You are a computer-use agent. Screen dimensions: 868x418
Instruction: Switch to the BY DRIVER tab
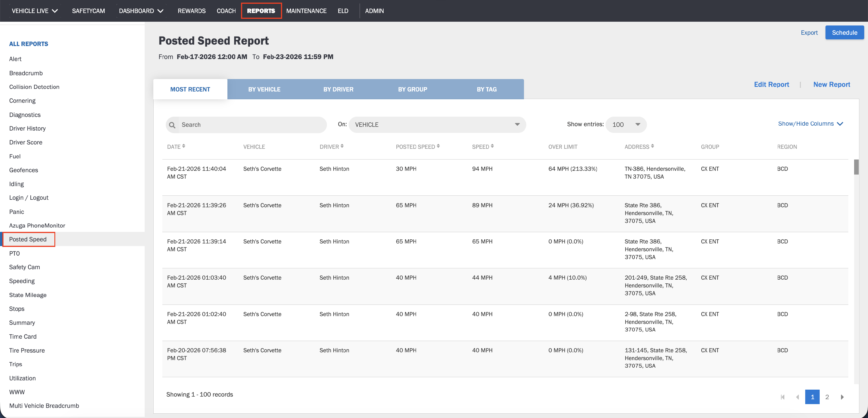click(338, 89)
